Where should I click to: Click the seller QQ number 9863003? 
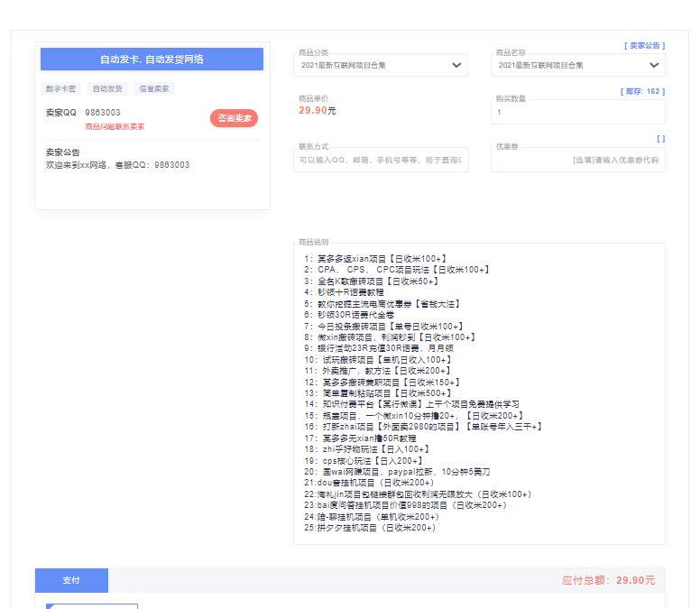pos(103,113)
